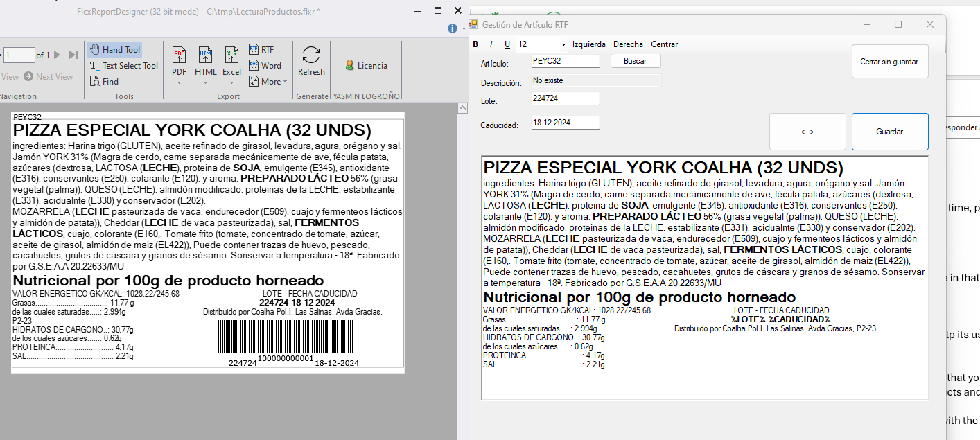Click the Next View navigation button
The width and height of the screenshot is (980, 440).
[49, 77]
